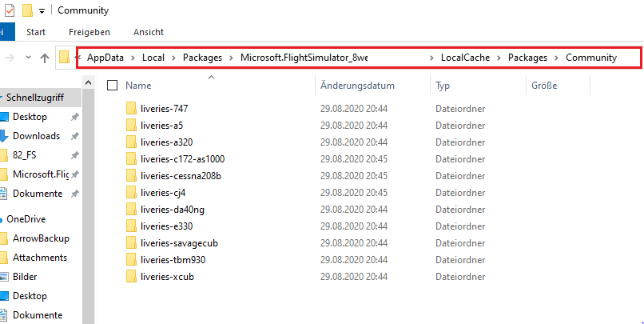This screenshot has height=324, width=644.
Task: Select the liveries-cessna208b folder icon
Action: pos(131,176)
